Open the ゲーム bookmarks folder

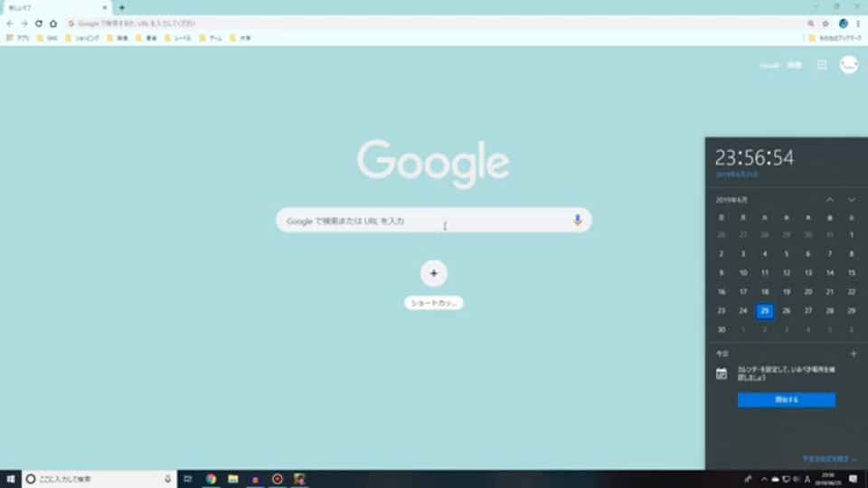coord(211,38)
